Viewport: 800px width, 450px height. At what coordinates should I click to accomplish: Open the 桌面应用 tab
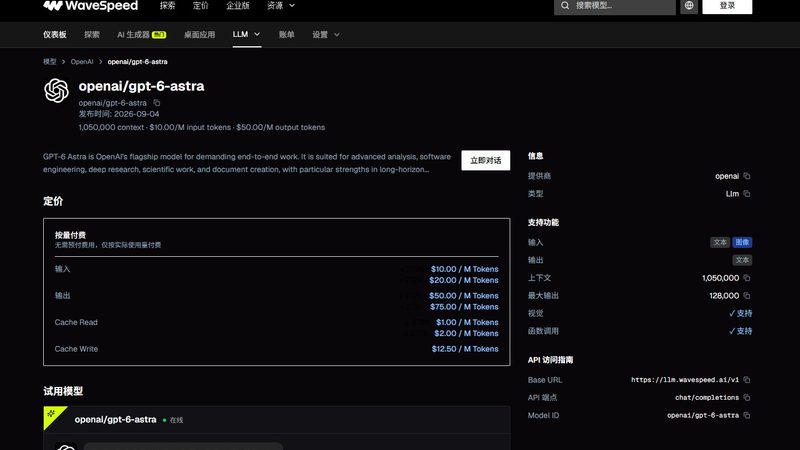click(199, 35)
